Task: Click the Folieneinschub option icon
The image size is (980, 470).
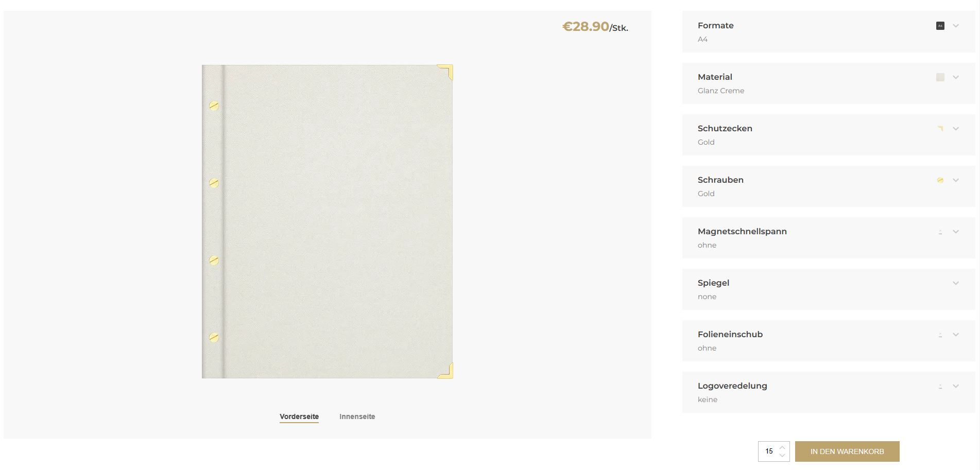Action: click(x=940, y=335)
